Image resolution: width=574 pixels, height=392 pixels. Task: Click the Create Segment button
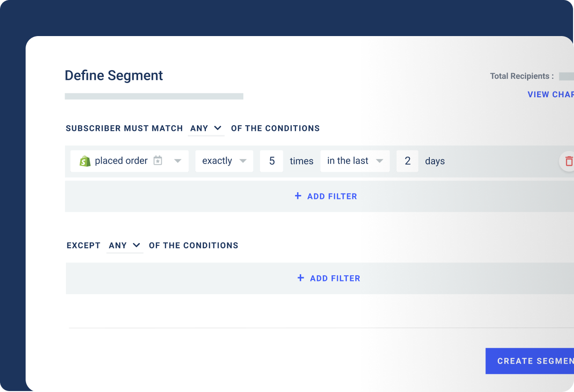point(529,361)
